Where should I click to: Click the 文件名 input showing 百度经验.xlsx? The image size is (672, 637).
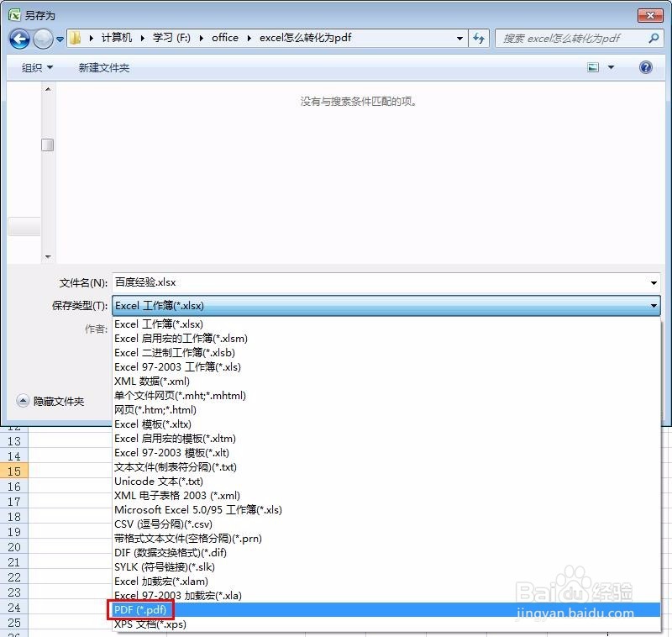(336, 283)
